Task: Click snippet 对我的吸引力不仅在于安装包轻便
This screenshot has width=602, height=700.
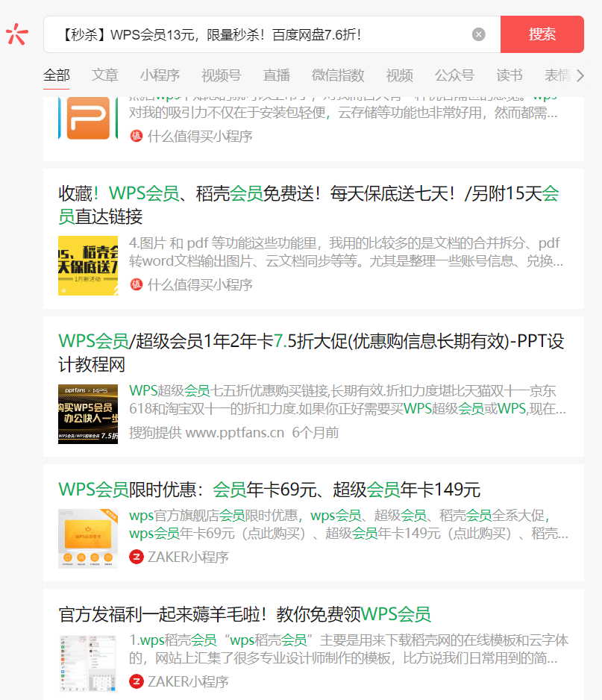Action: point(343,113)
